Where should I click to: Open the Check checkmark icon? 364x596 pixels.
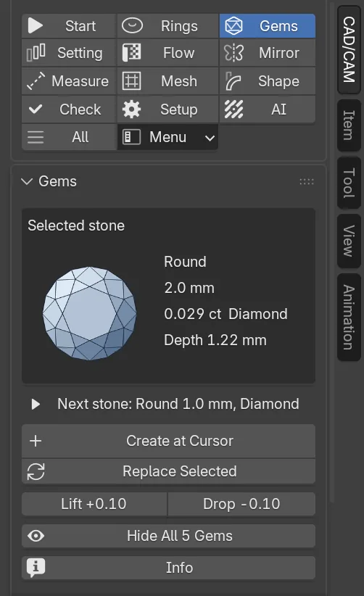(36, 109)
